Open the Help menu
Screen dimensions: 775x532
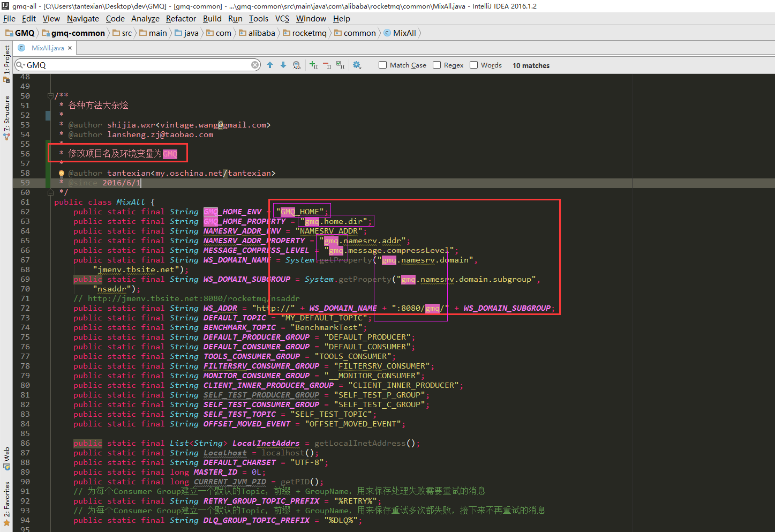click(x=342, y=18)
